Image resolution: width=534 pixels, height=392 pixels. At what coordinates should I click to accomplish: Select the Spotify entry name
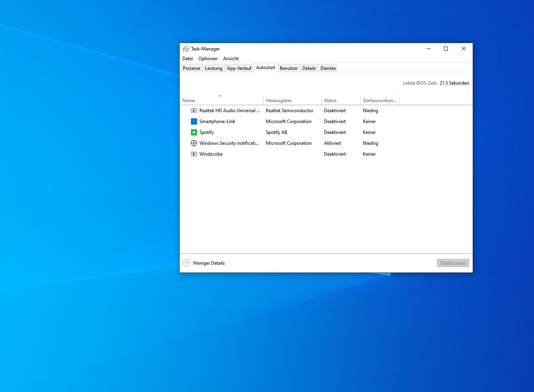(206, 132)
